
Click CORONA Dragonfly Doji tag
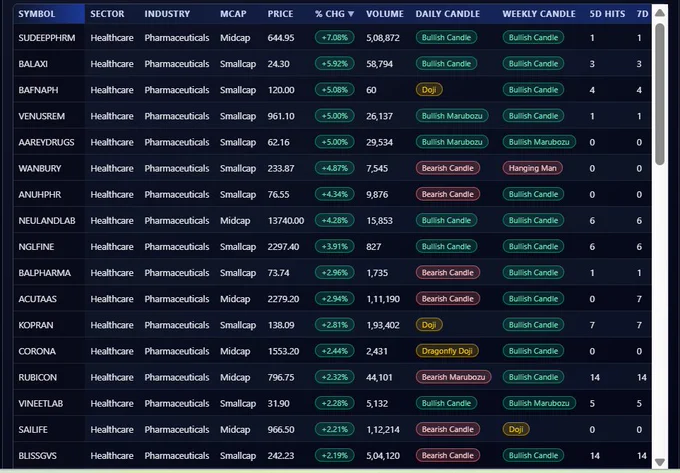447,351
